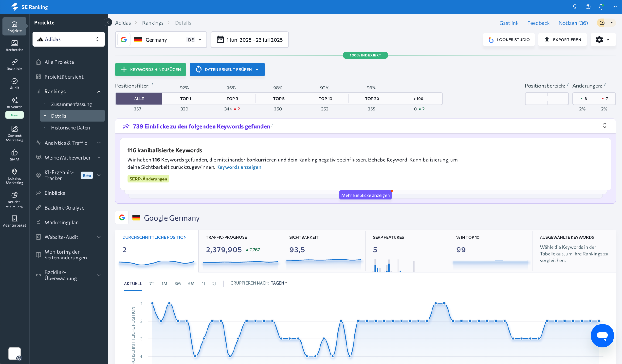Click Keywords hinzufügen button
The image size is (622, 364).
click(151, 69)
